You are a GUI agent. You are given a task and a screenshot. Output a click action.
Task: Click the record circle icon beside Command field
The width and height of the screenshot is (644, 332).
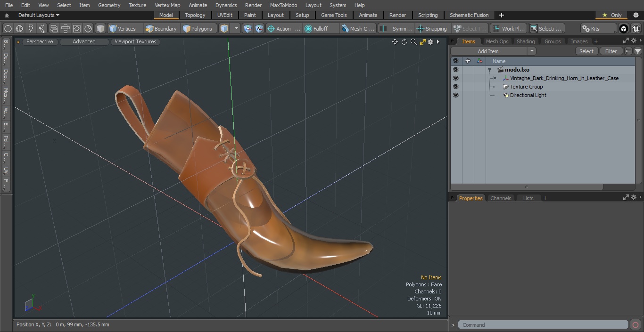coord(635,325)
